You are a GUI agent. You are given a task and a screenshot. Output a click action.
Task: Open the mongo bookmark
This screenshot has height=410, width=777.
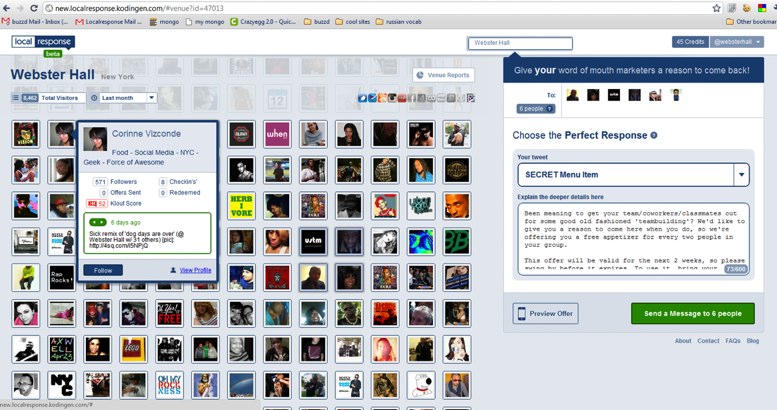165,22
